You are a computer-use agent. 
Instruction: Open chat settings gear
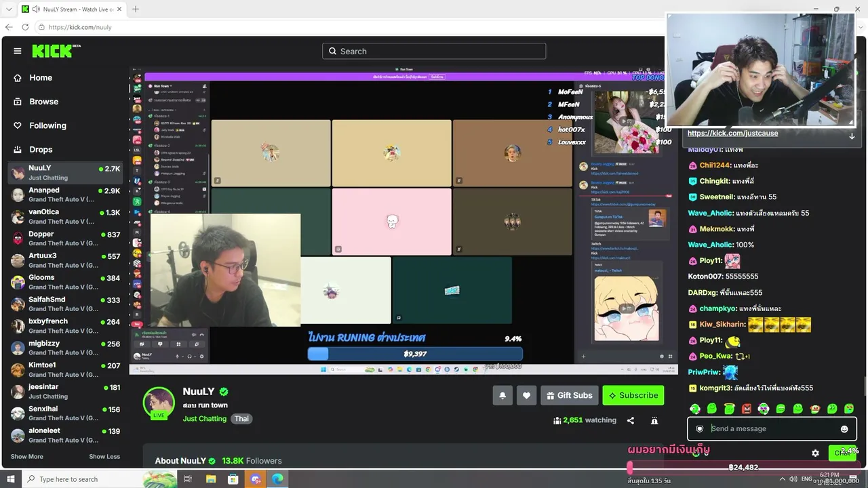[815, 453]
